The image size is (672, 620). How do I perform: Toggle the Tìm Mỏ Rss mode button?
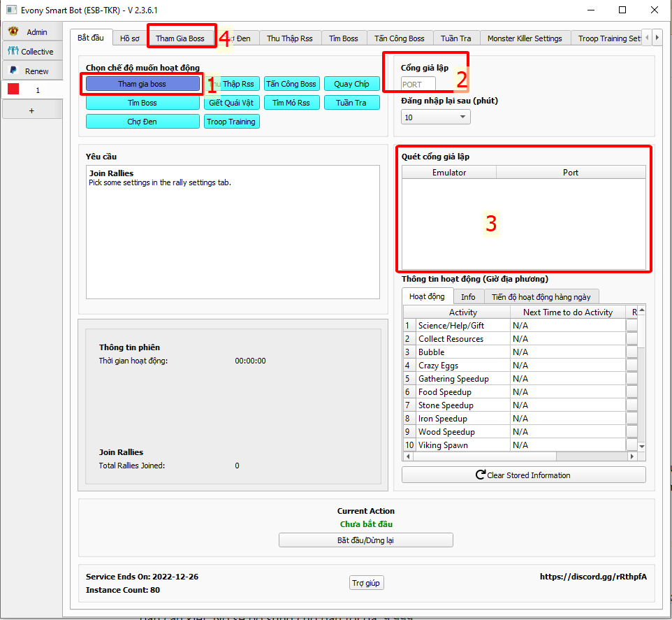(x=291, y=103)
